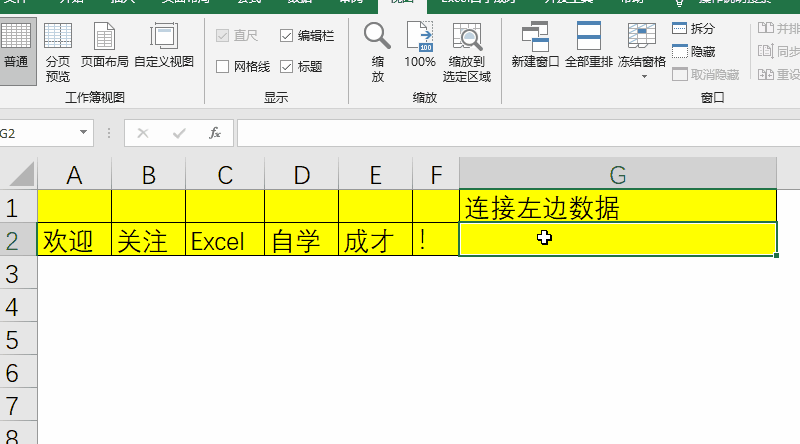Image resolution: width=800 pixels, height=444 pixels.
Task: Select column G header
Action: (618, 174)
